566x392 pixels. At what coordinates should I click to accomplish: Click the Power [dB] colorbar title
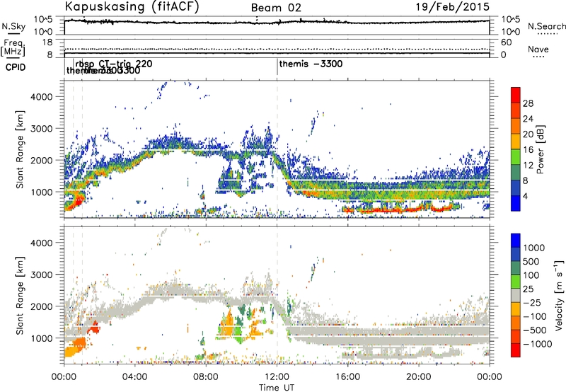[540, 149]
